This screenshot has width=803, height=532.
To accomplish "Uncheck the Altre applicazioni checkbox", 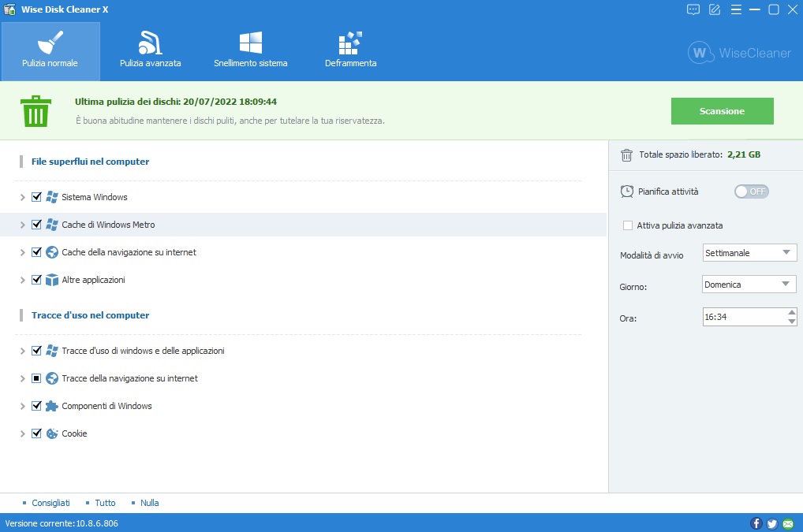I will coord(36,280).
